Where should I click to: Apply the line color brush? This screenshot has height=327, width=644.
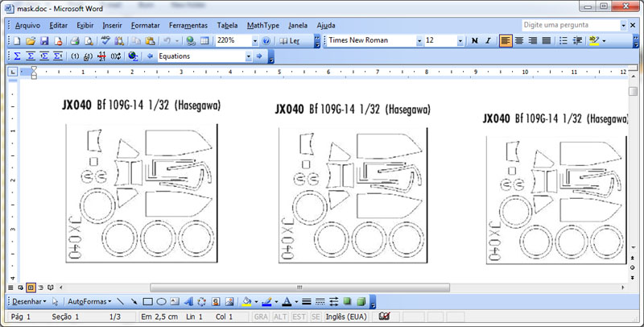point(266,301)
